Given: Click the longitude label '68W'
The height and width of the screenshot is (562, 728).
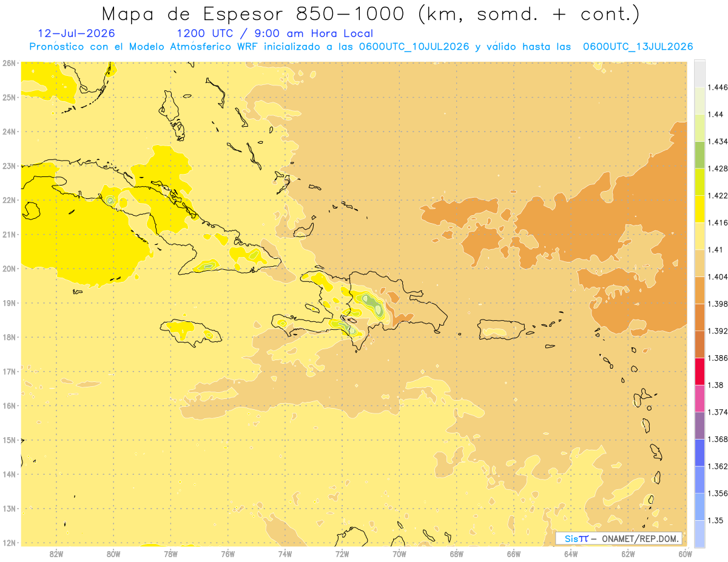Looking at the screenshot, I should click(456, 554).
